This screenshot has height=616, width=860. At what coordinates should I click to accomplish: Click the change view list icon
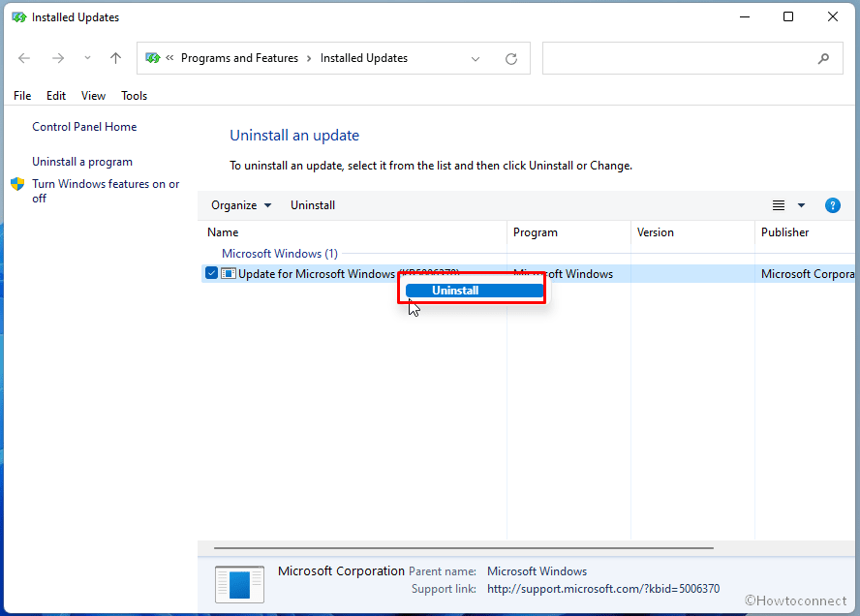[779, 205]
